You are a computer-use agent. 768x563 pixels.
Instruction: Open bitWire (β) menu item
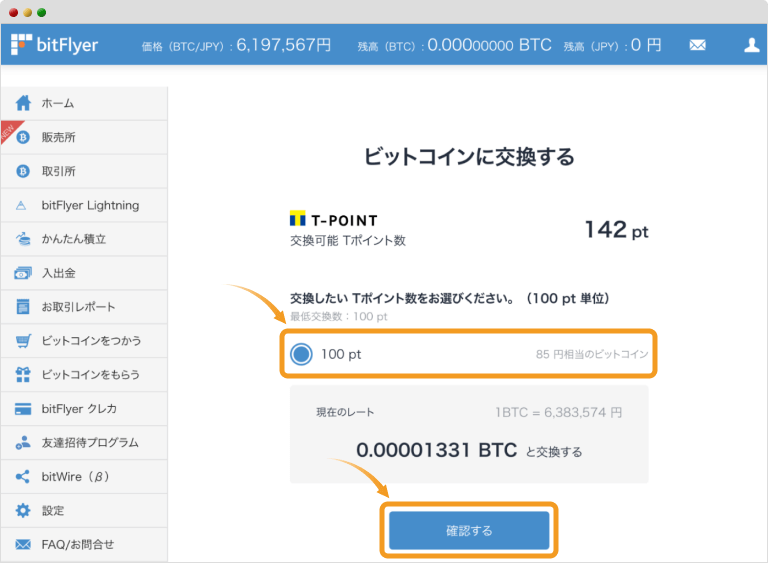click(84, 476)
